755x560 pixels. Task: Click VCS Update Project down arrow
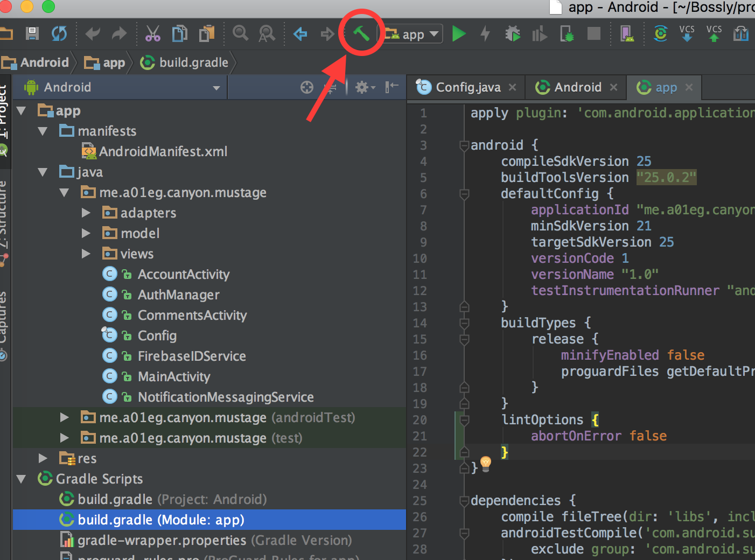687,33
